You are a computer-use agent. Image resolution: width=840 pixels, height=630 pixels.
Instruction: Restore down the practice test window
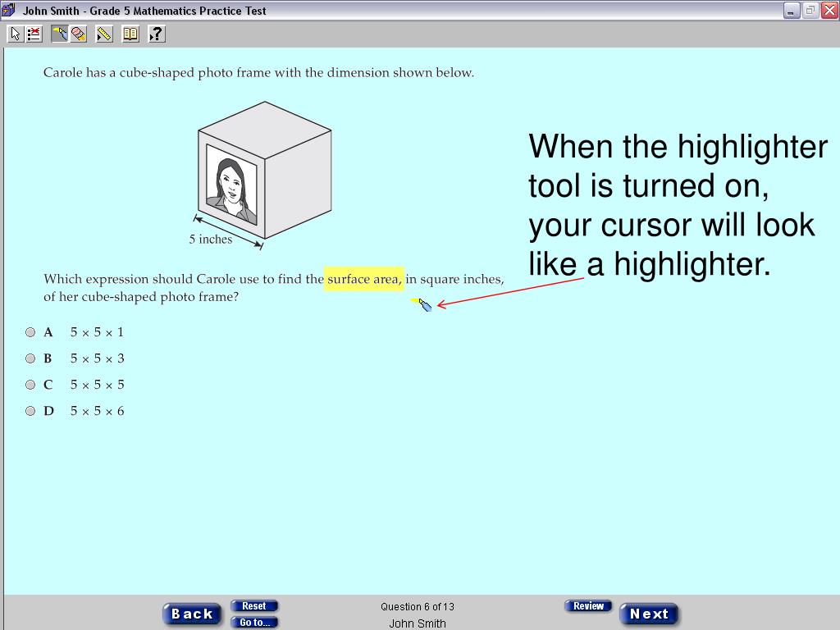(x=810, y=10)
